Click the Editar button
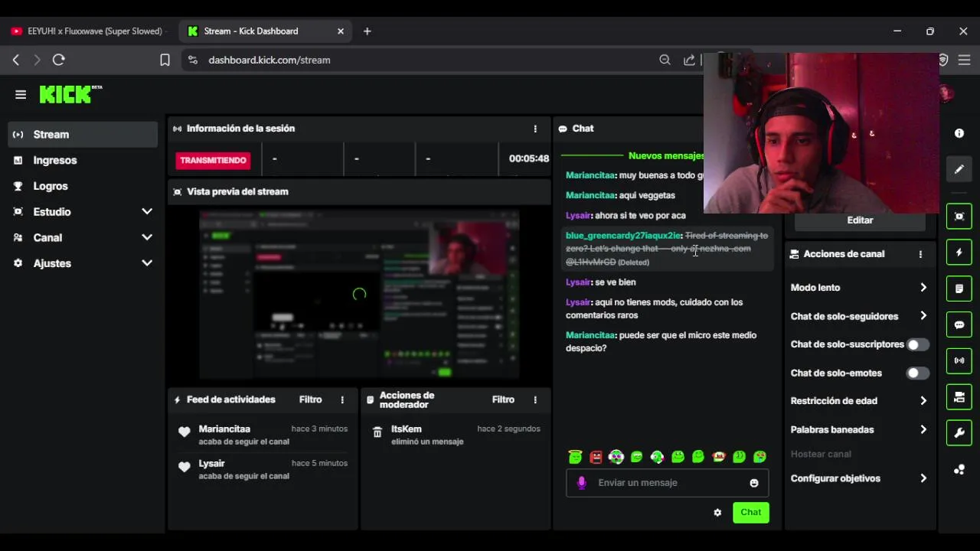 click(860, 220)
